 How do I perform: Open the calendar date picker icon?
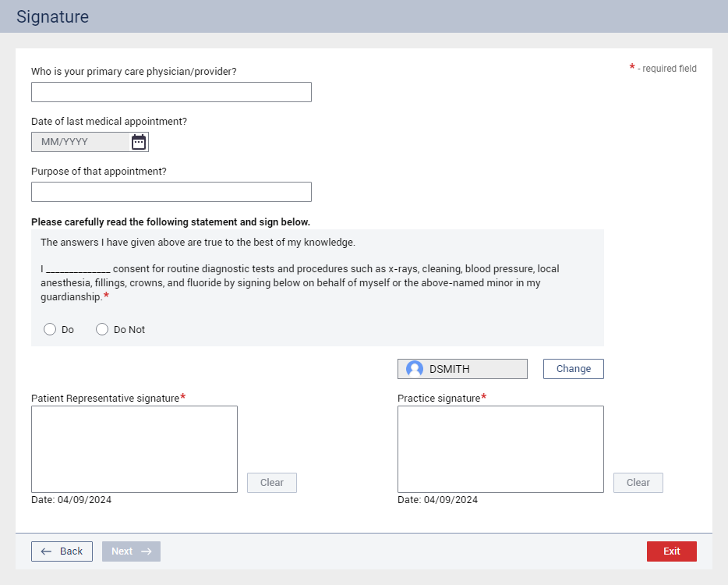pyautogui.click(x=139, y=142)
